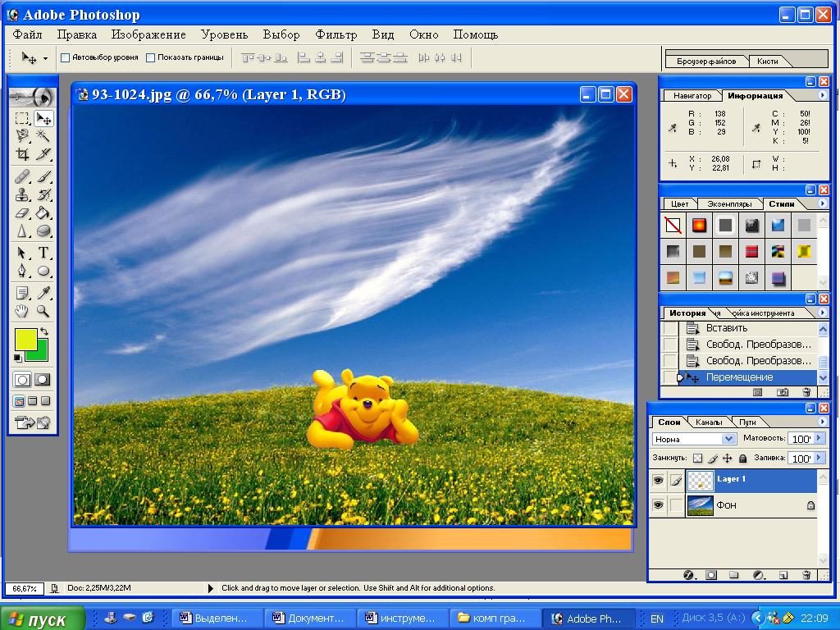The width and height of the screenshot is (840, 630).
Task: Toggle lock all padlock icon
Action: (742, 458)
